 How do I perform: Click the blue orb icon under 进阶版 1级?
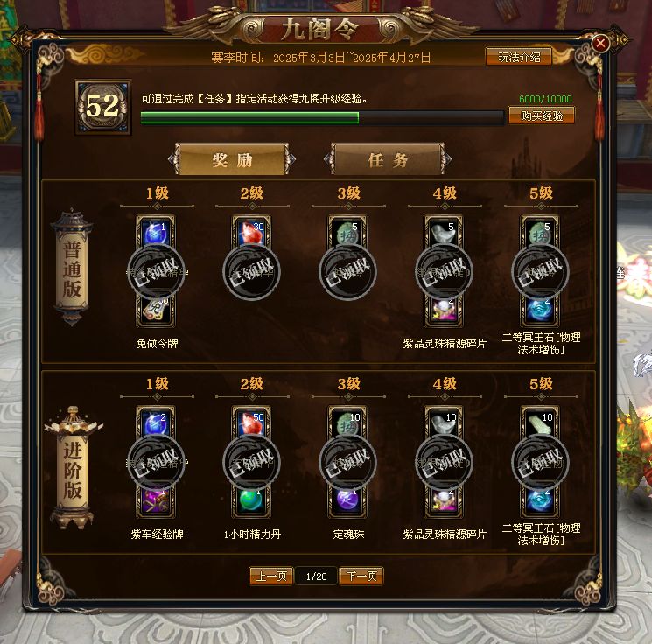(x=156, y=423)
